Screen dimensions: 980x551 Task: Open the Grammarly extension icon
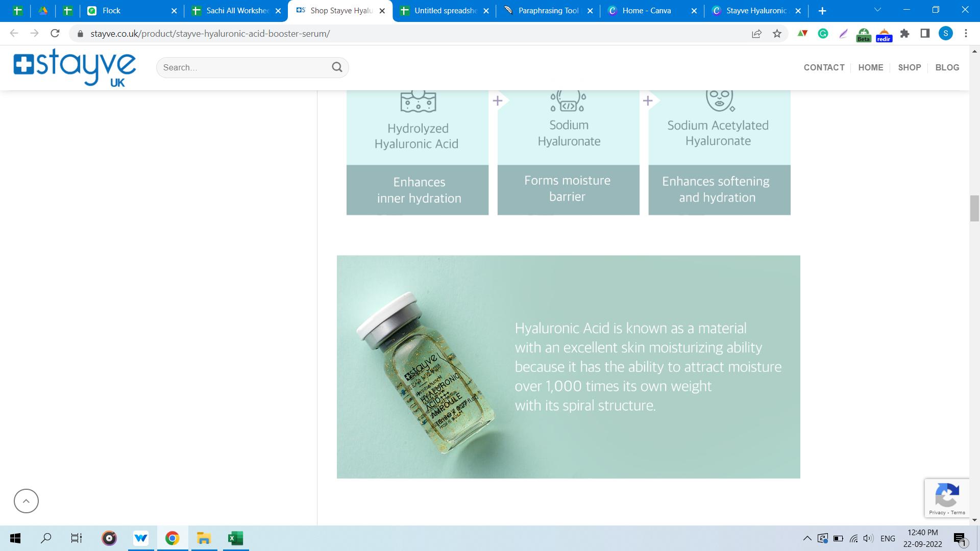click(x=823, y=34)
